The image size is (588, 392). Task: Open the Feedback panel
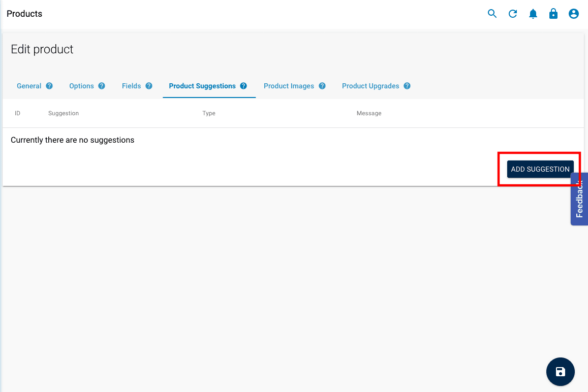pyautogui.click(x=579, y=199)
